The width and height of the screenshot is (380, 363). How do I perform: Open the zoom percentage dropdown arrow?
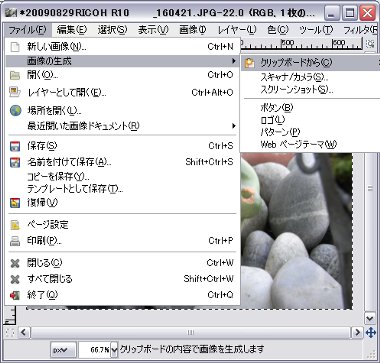click(114, 350)
